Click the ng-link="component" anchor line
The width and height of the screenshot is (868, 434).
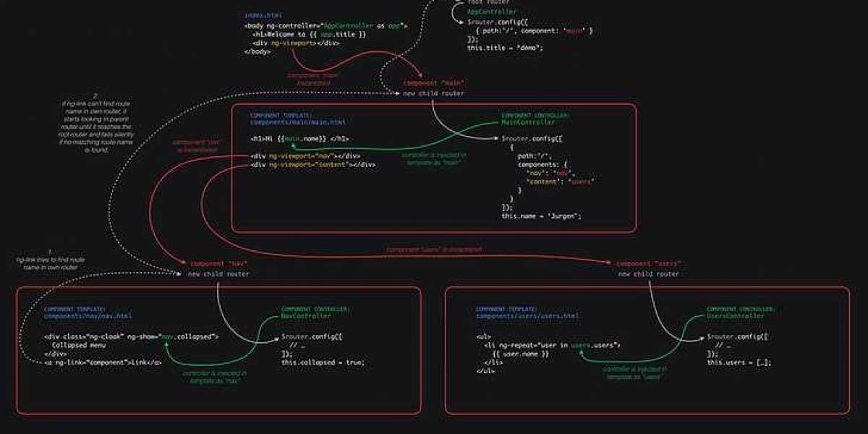click(x=103, y=362)
